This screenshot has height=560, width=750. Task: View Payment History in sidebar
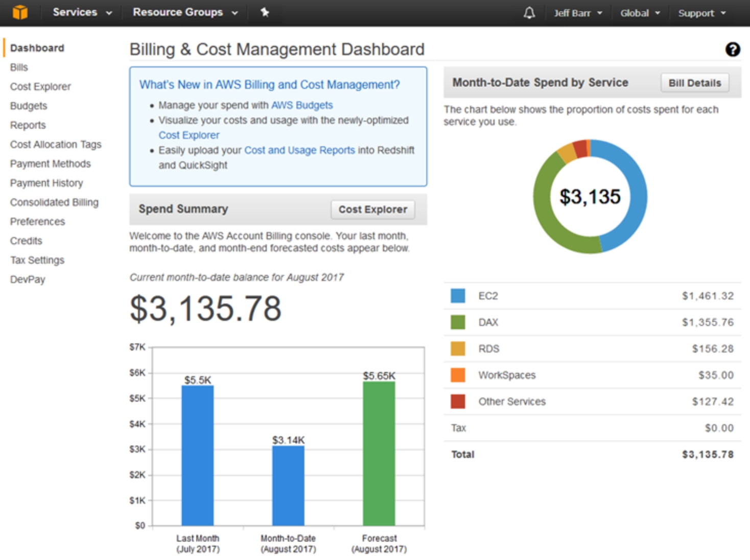[46, 183]
